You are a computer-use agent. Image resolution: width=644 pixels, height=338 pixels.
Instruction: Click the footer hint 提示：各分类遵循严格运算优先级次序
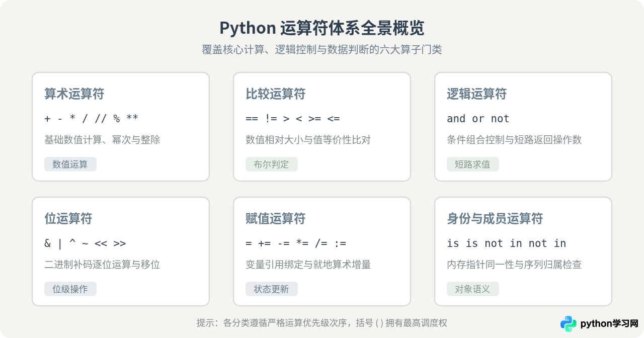pyautogui.click(x=322, y=323)
